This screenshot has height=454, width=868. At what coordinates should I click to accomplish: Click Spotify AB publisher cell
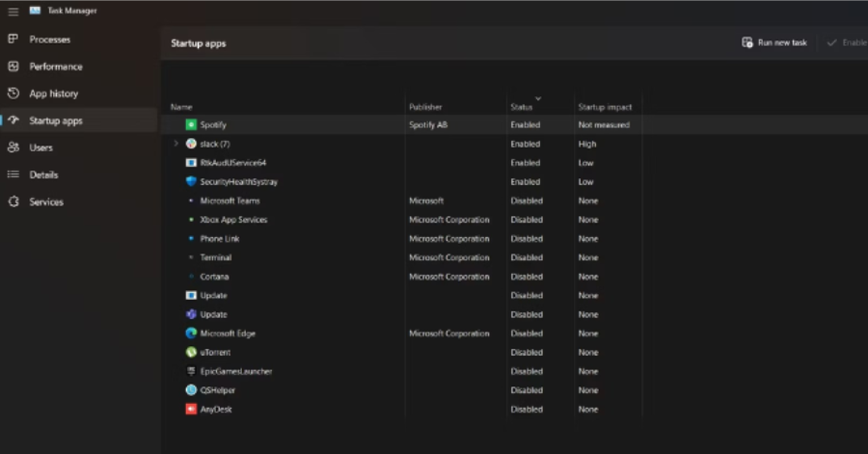click(x=428, y=125)
